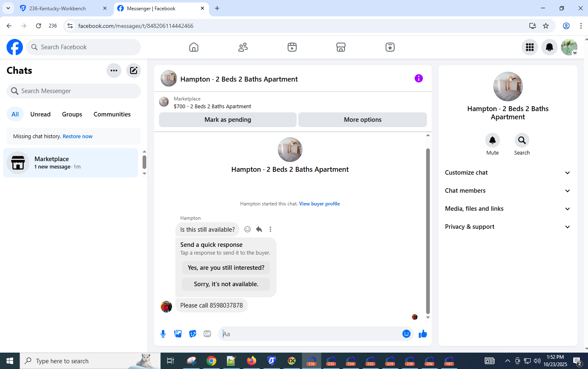Send 'Sorry, it's not available.' quick response
Screen dimensions: 588x369
(x=226, y=284)
